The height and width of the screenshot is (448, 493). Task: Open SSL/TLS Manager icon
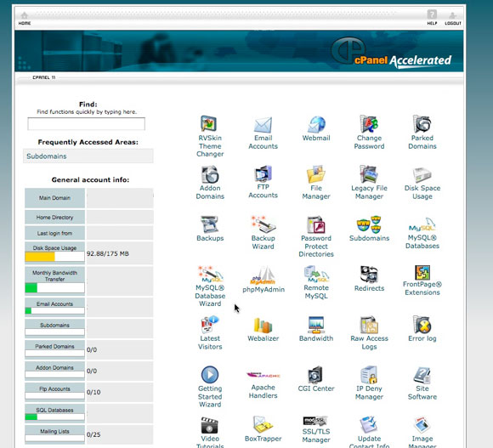[x=316, y=422]
